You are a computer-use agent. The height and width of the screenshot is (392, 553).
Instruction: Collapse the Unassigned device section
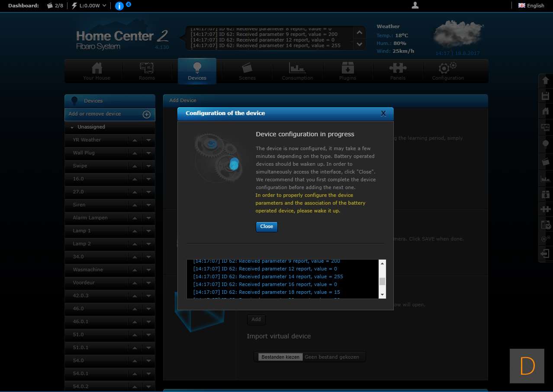72,127
